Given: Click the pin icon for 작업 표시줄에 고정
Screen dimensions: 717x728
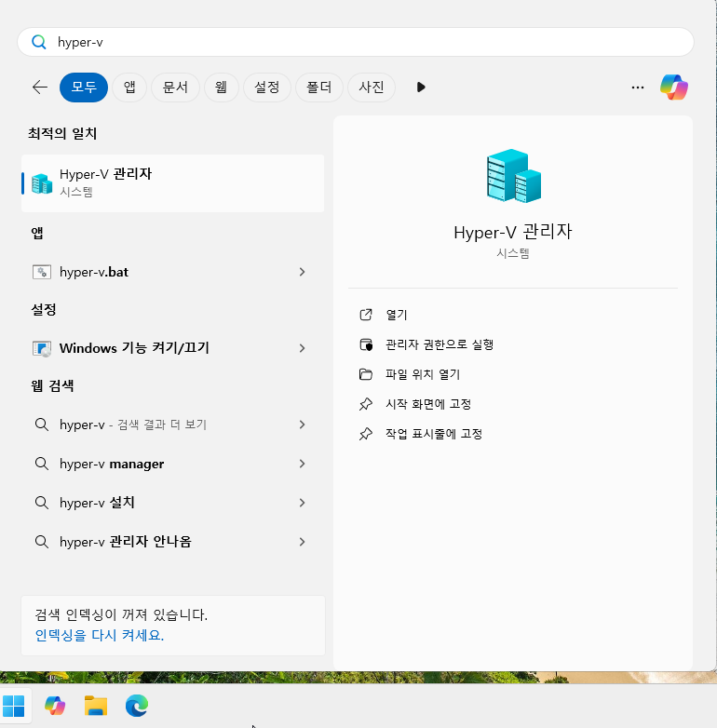Looking at the screenshot, I should point(366,434).
